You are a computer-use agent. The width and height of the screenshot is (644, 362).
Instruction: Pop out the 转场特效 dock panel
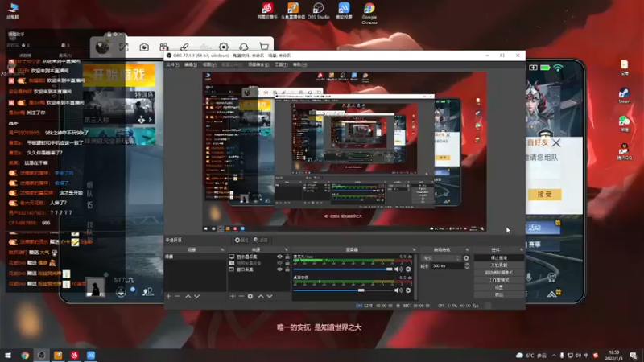point(467,249)
